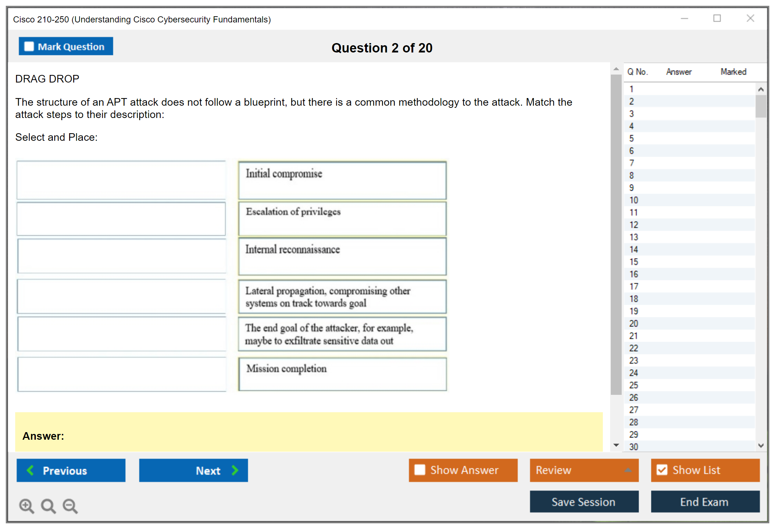The image size is (778, 532).
Task: Click the green left arrow on Previous
Action: (30, 470)
